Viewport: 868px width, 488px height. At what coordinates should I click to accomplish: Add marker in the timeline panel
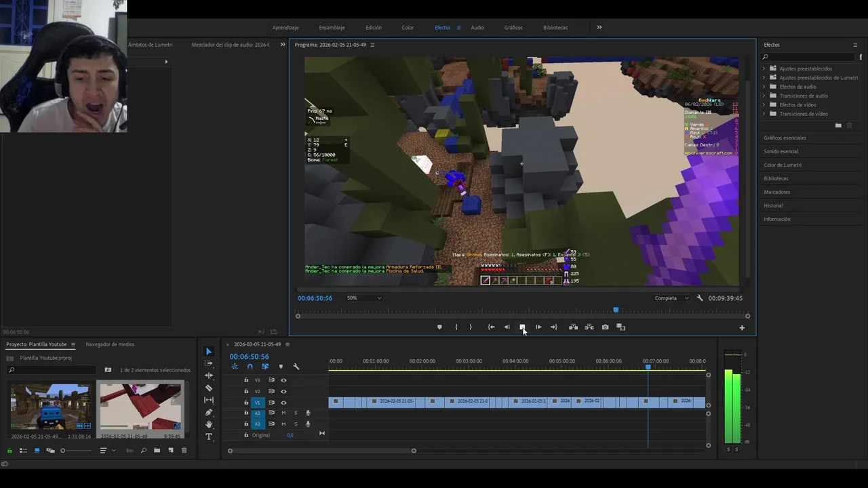coord(281,367)
